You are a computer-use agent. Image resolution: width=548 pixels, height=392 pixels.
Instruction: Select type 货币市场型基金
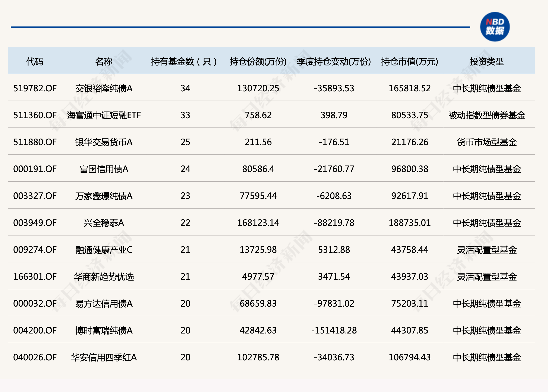click(487, 142)
